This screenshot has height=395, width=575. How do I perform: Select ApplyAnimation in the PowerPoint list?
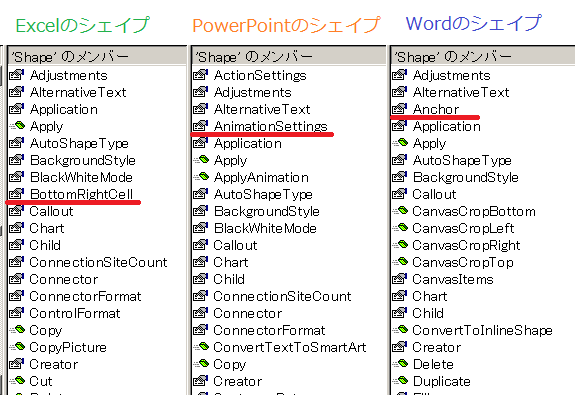261,178
